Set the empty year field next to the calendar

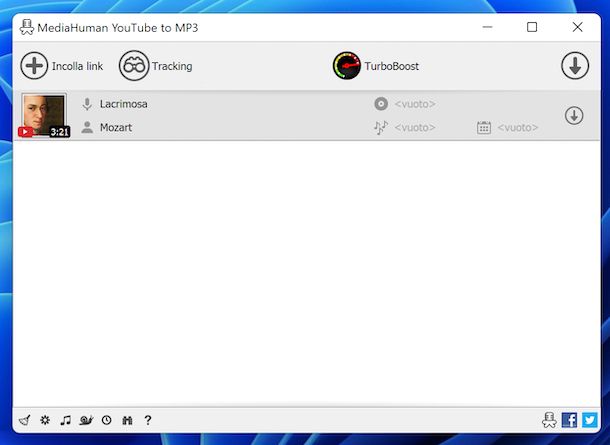point(518,128)
